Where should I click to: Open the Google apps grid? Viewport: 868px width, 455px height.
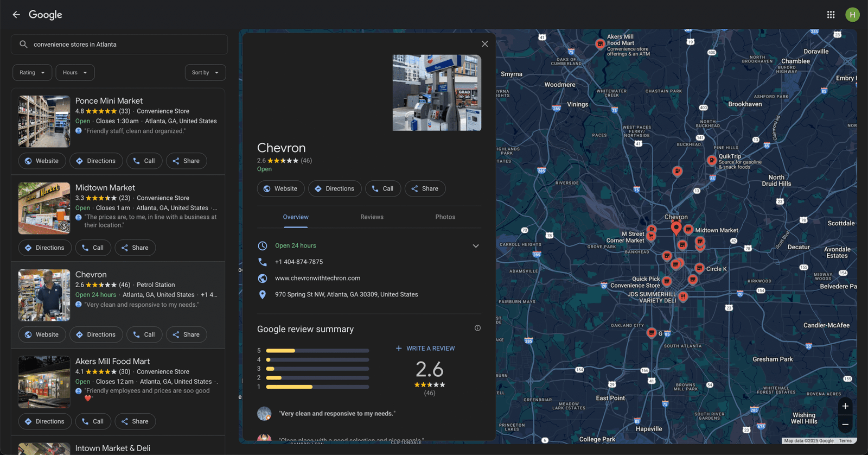831,15
